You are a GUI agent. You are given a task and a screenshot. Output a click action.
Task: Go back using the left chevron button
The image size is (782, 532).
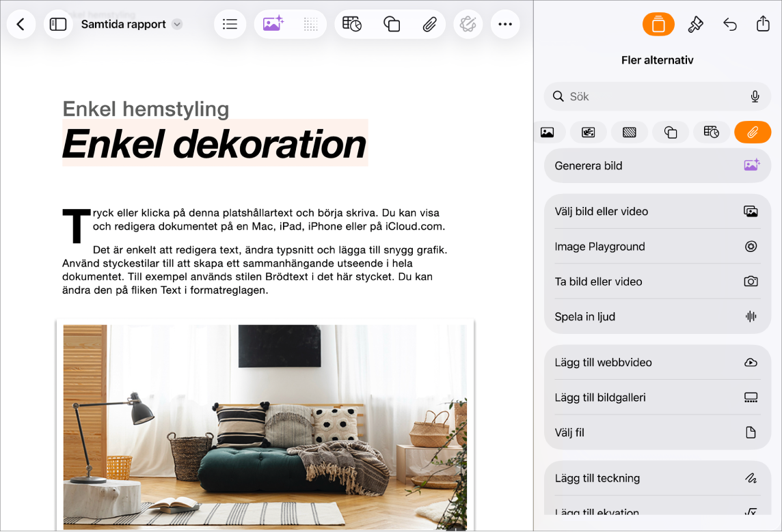coord(21,24)
